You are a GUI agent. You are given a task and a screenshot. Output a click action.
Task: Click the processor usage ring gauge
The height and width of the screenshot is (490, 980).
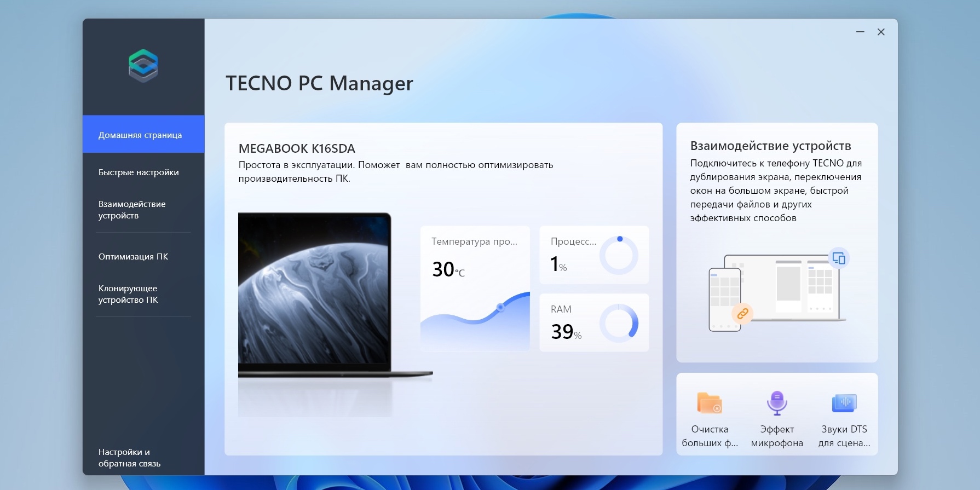tap(619, 255)
